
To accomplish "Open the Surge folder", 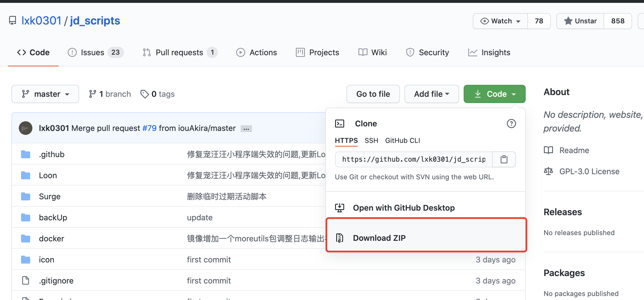I will click(x=50, y=196).
